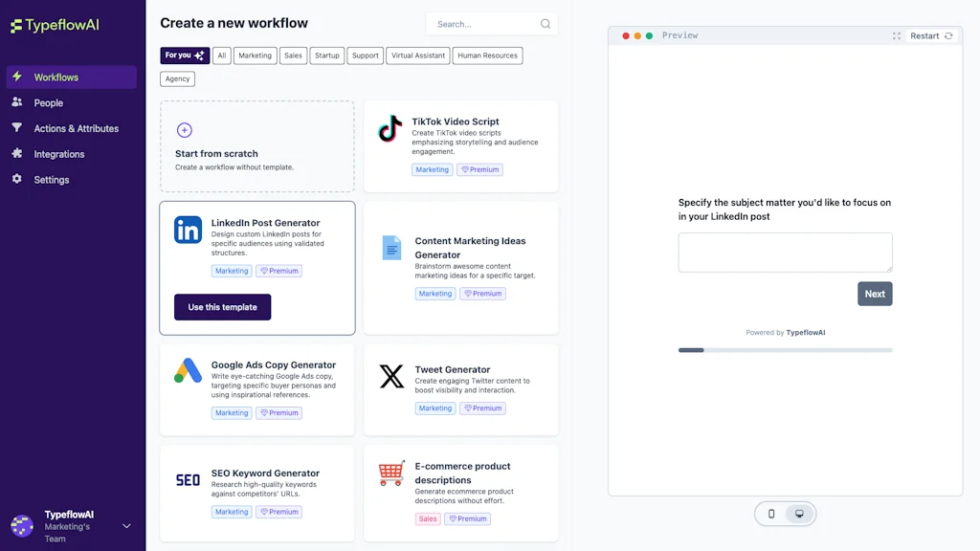The height and width of the screenshot is (551, 980).
Task: Open the Tweet Generator template
Action: pos(460,389)
